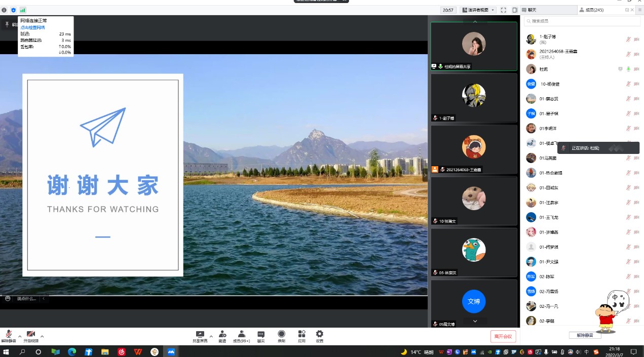Open the 演讲者视图 view dropdown

478,10
